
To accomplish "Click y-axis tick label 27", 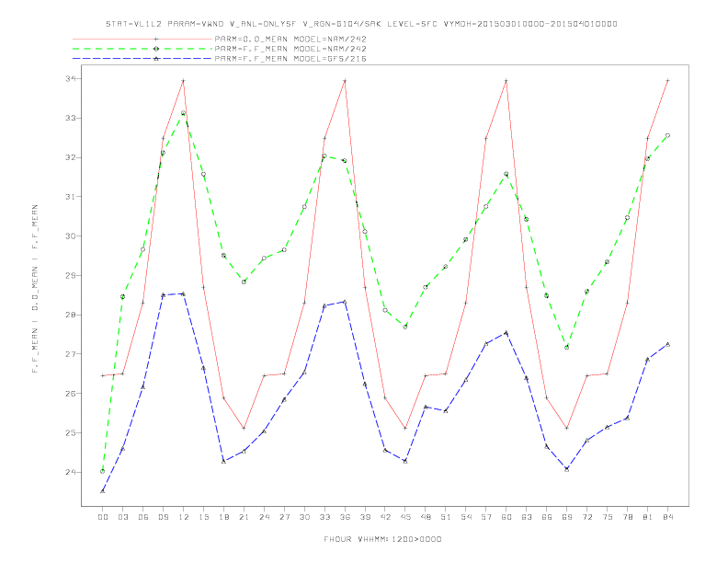I will click(71, 354).
